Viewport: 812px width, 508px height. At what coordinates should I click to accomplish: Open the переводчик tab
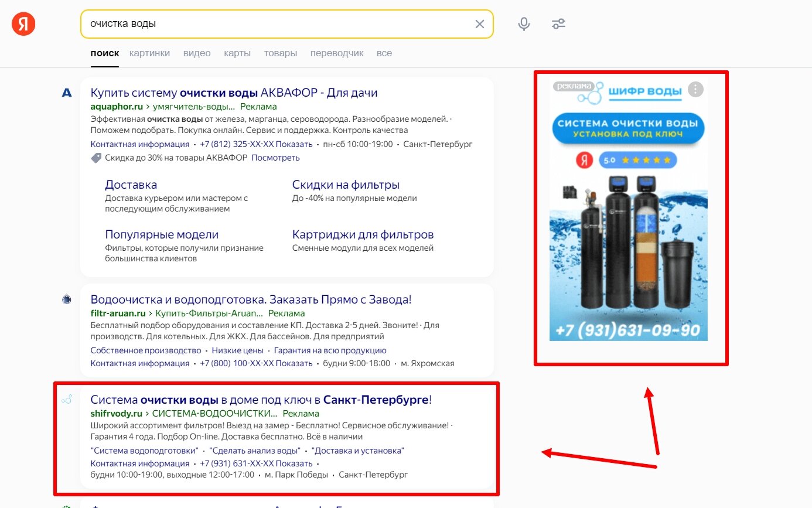[337, 53]
